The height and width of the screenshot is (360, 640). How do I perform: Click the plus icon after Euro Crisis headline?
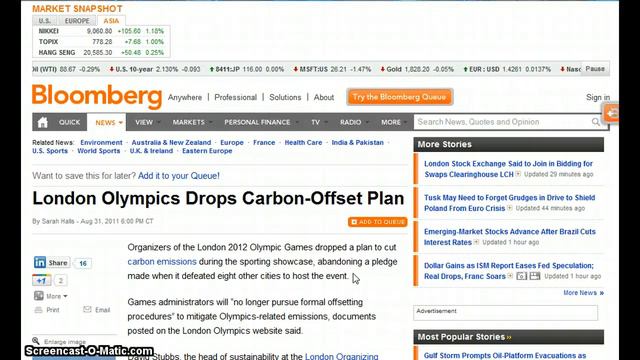(510, 208)
